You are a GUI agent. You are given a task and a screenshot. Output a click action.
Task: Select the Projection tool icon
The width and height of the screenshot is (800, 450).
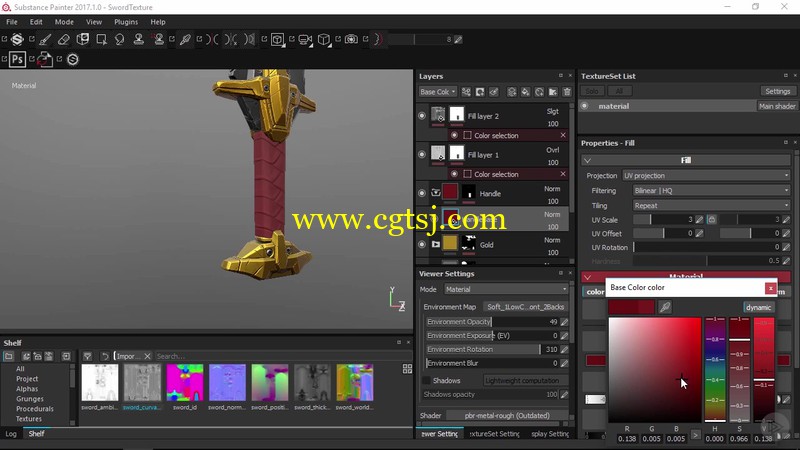[83, 39]
